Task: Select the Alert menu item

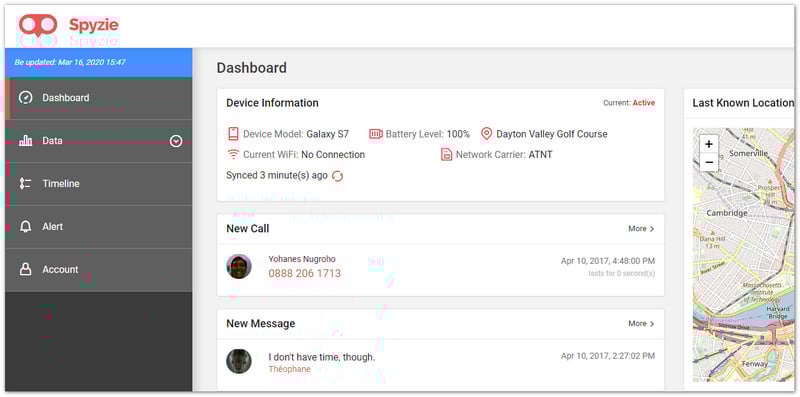Action: click(98, 227)
